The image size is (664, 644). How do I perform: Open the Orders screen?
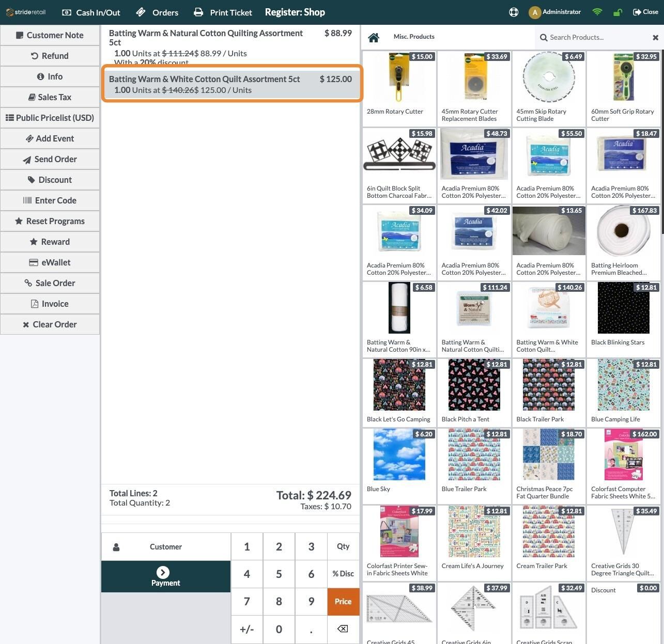tap(158, 12)
